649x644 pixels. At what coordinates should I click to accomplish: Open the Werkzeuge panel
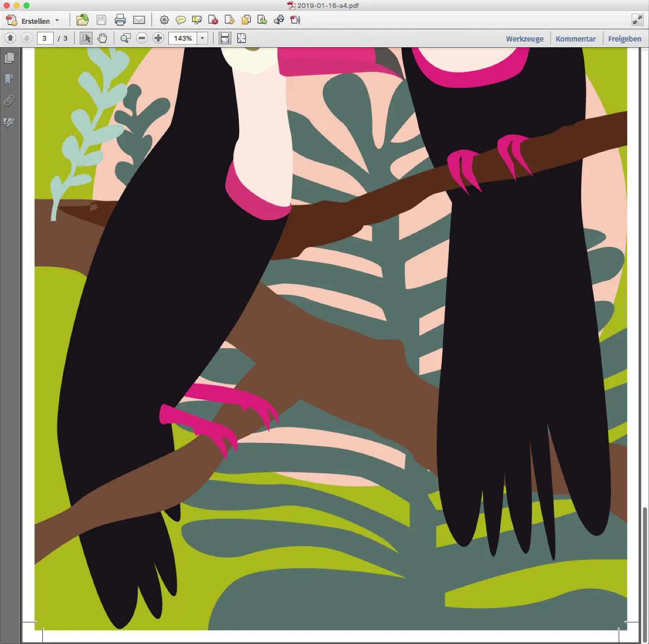tap(524, 39)
